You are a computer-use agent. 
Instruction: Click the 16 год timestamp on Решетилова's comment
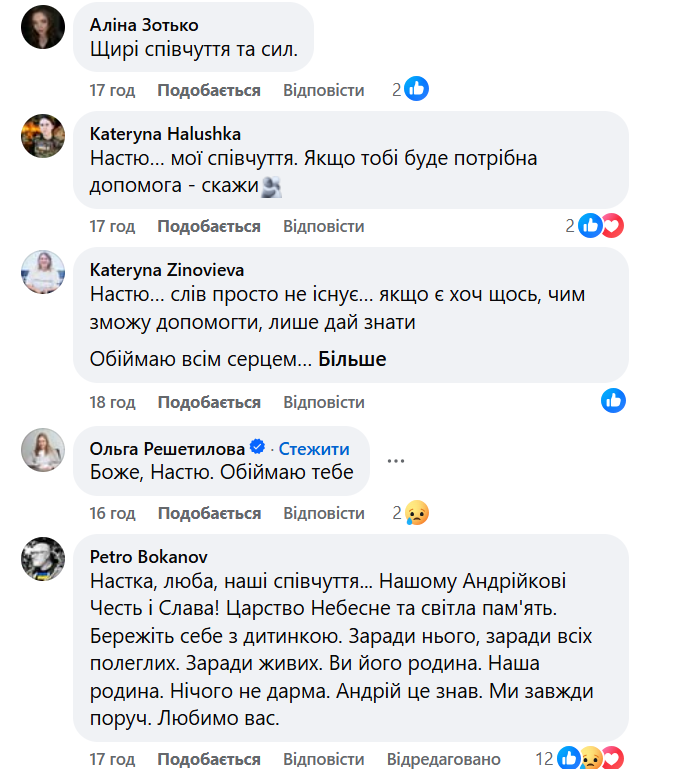[x=112, y=513]
